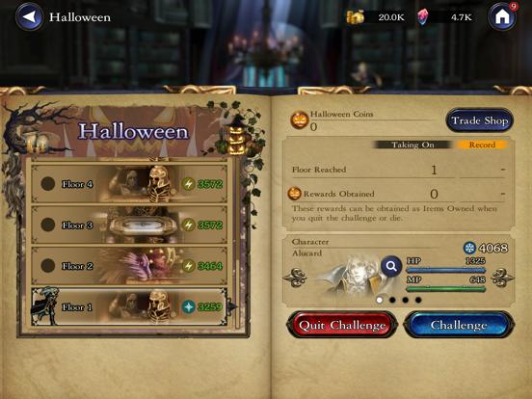Screen dimensions: 532x399
Task: Tap the back arrow beside Halloween title
Action: tap(30, 16)
